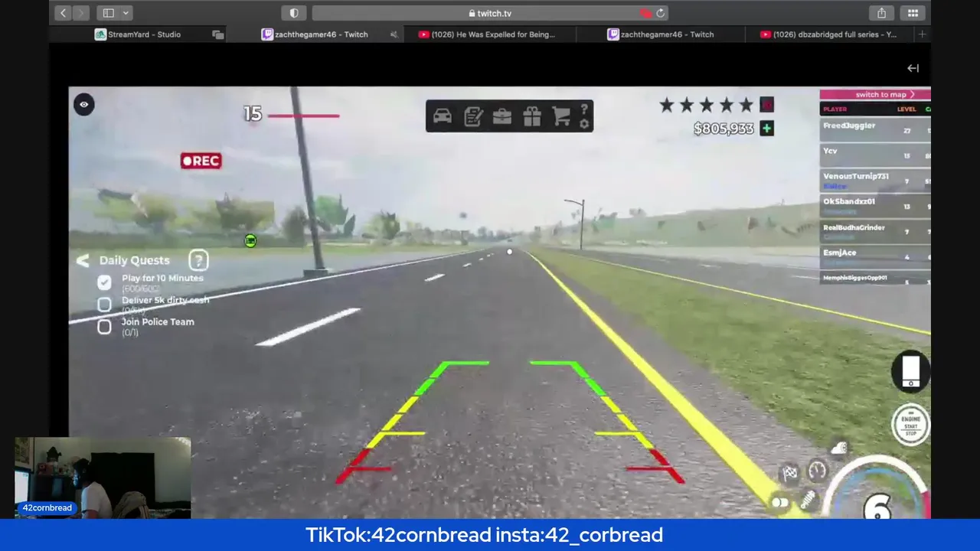This screenshot has width=980, height=551.
Task: Select player Ycv in leaderboard
Action: point(875,155)
